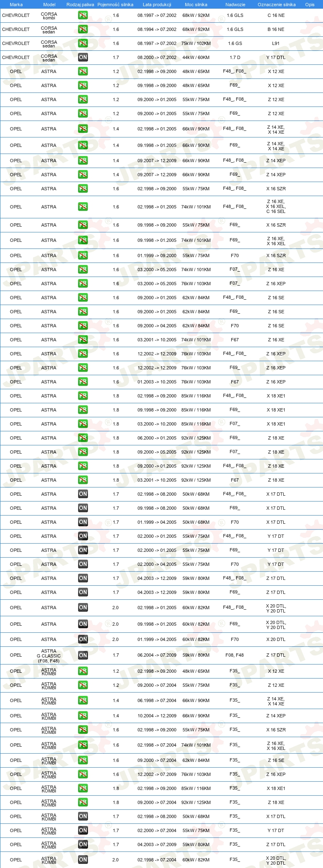Select PB icon in Astra F07_ Z 16 XE row

coord(83,270)
